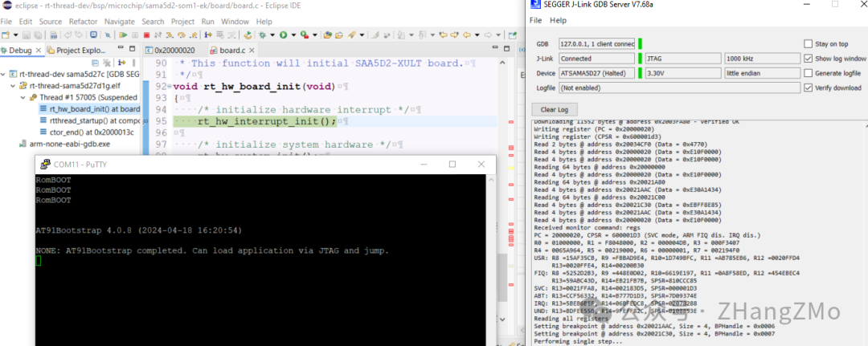Click the GDB connection status field
Viewport: 868px width, 346px height.
(x=596, y=43)
